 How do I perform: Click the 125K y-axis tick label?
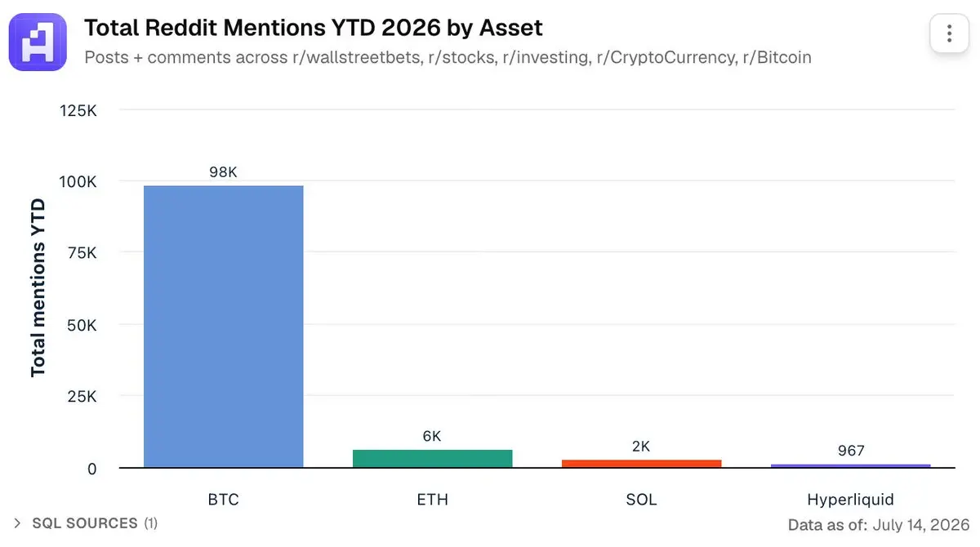pos(78,110)
